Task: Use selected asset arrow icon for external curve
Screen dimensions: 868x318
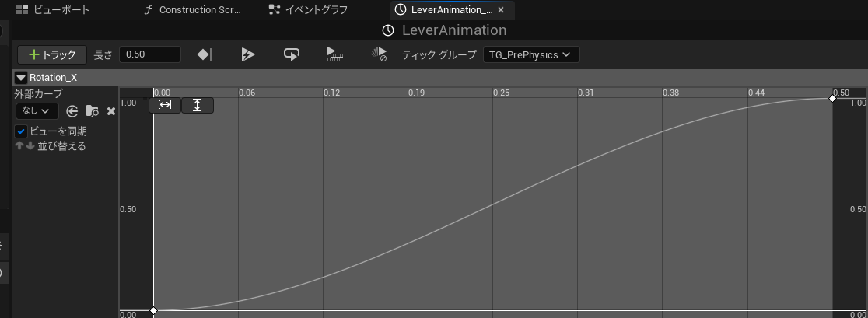Action: tap(72, 111)
